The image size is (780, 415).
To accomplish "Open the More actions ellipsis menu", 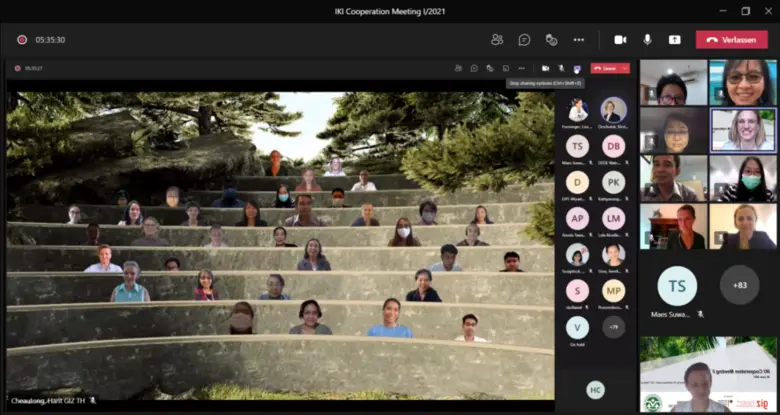I will (578, 39).
